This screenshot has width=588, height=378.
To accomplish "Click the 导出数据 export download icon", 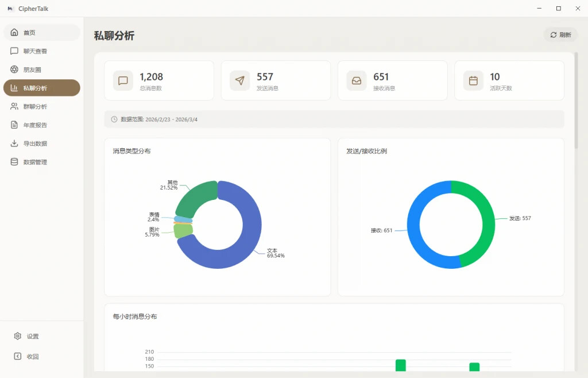I will tap(14, 143).
